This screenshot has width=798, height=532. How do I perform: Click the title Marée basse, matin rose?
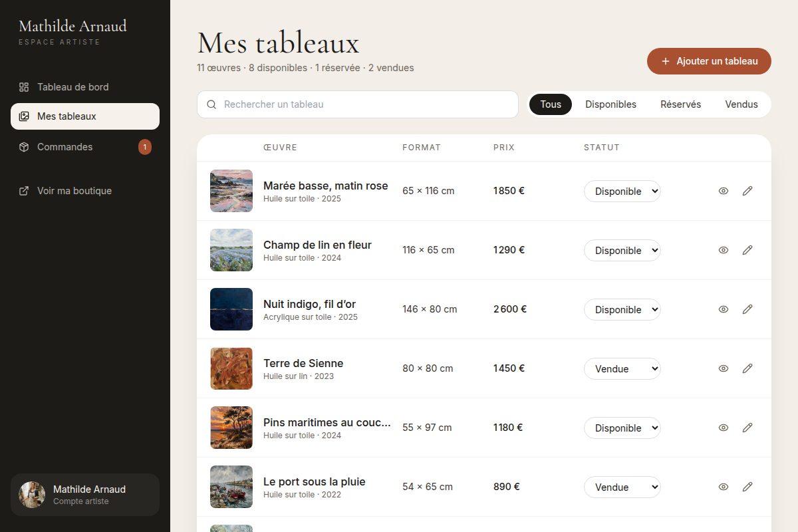point(326,186)
